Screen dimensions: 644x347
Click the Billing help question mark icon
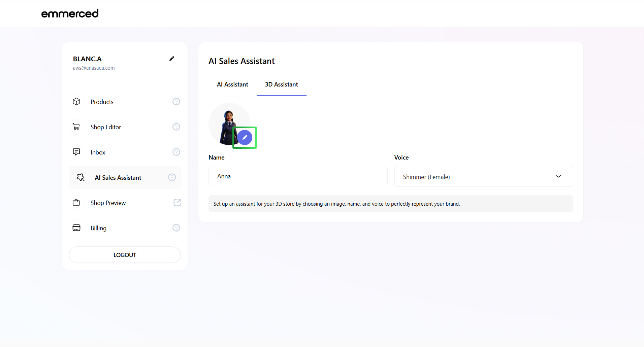tap(176, 228)
